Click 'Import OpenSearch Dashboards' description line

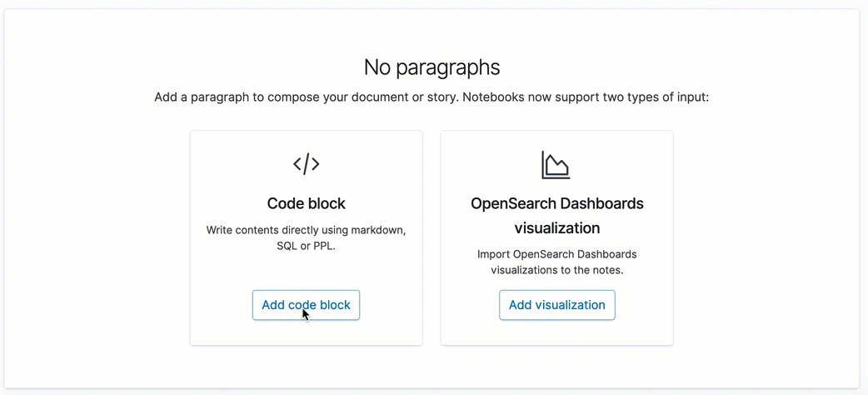click(x=557, y=254)
